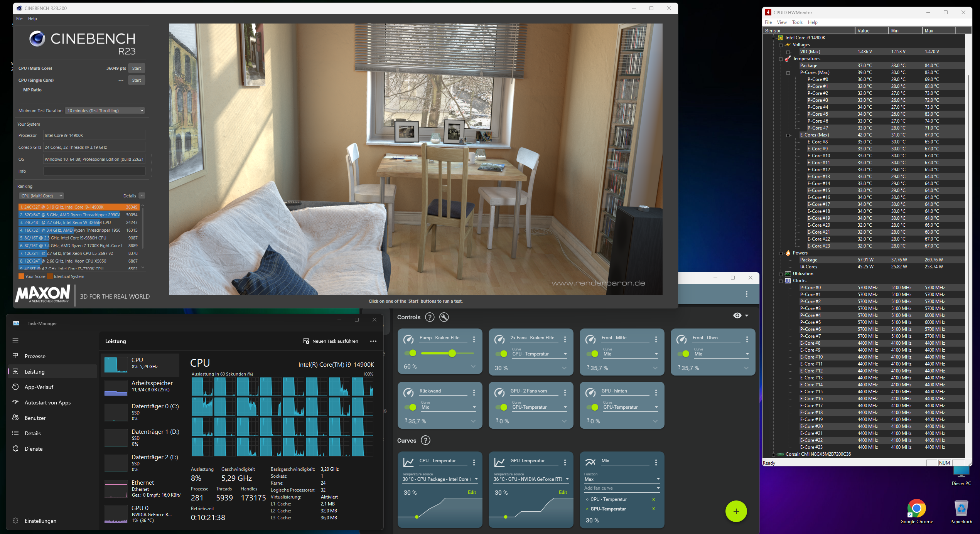980x534 pixels.
Task: Click Edit on CPU - Temperatur curve
Action: pos(472,492)
